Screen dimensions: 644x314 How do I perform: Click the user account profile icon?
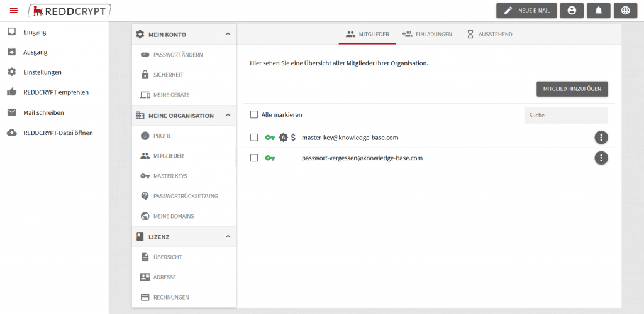(571, 11)
